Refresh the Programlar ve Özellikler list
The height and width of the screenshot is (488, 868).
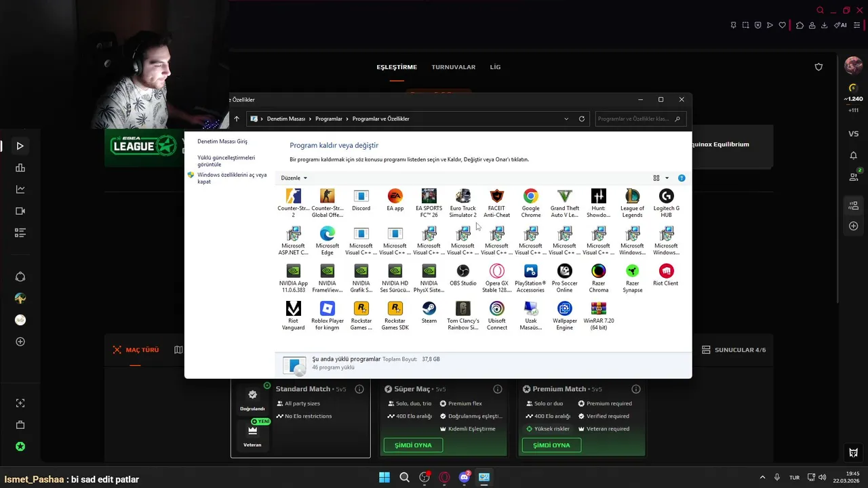[x=581, y=119]
